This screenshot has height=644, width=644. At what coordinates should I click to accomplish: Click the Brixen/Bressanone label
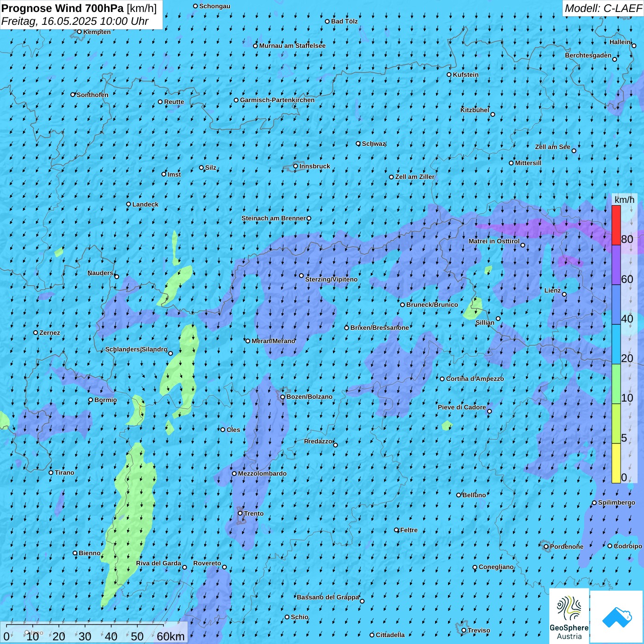[379, 328]
